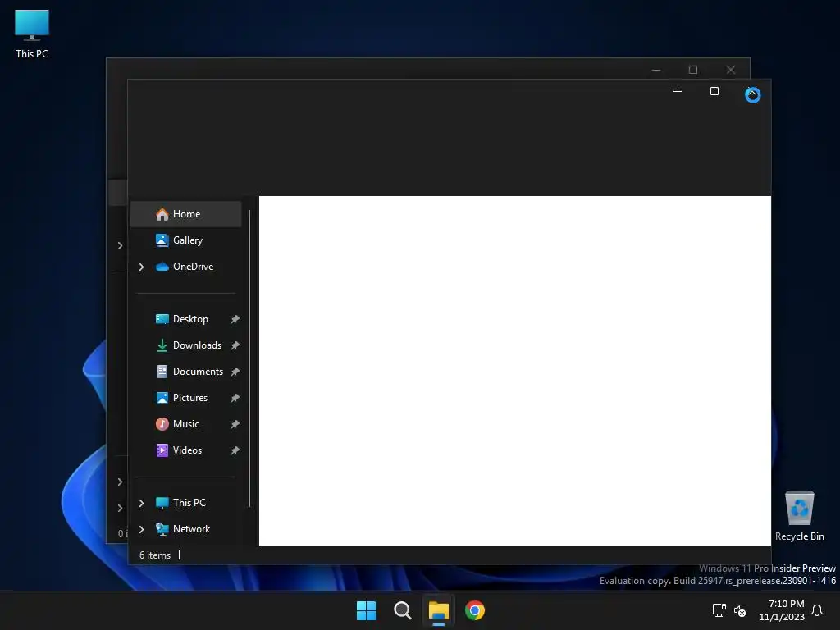Click the pin icon beside Pictures

coord(235,398)
